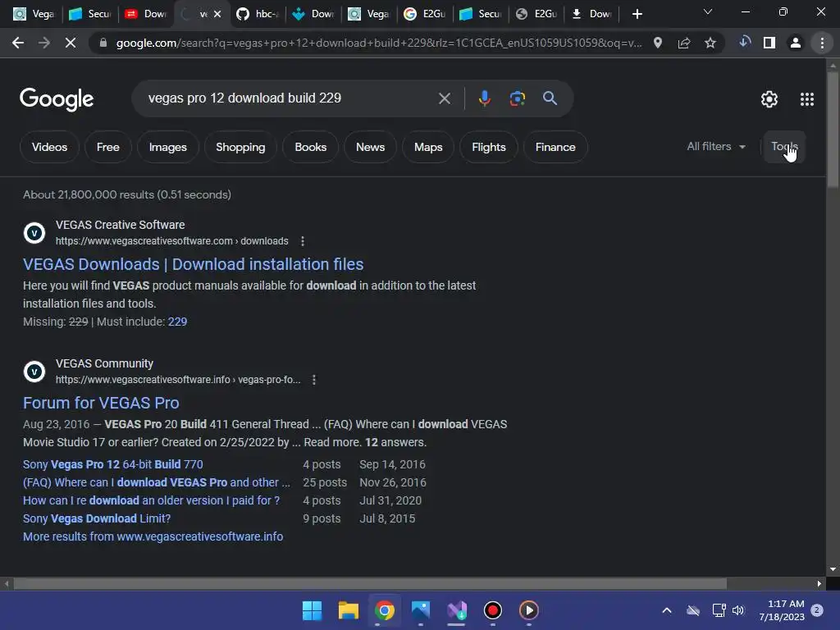Click the Tools button
The image size is (840, 630).
coord(784,146)
